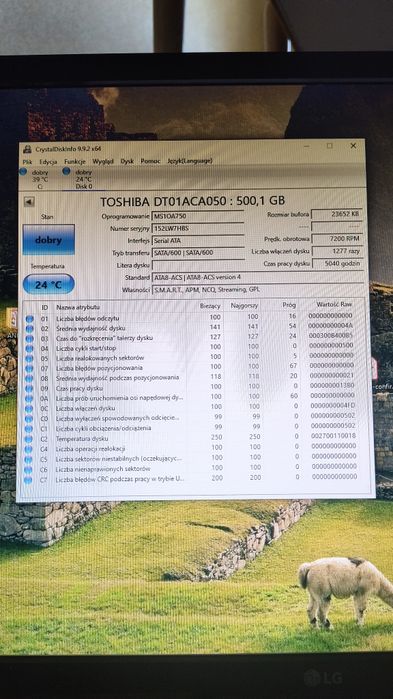Viewport: 393px width, 699px height.
Task: Open the Dysk menu
Action: tap(127, 161)
